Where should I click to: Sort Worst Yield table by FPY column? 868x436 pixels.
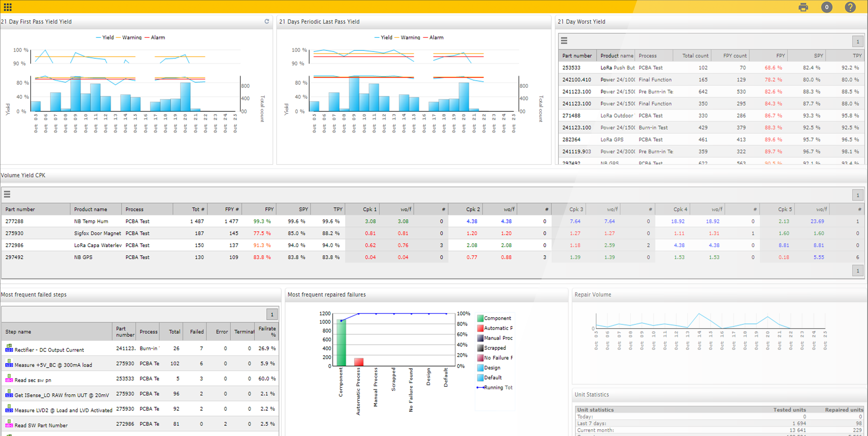coord(768,56)
